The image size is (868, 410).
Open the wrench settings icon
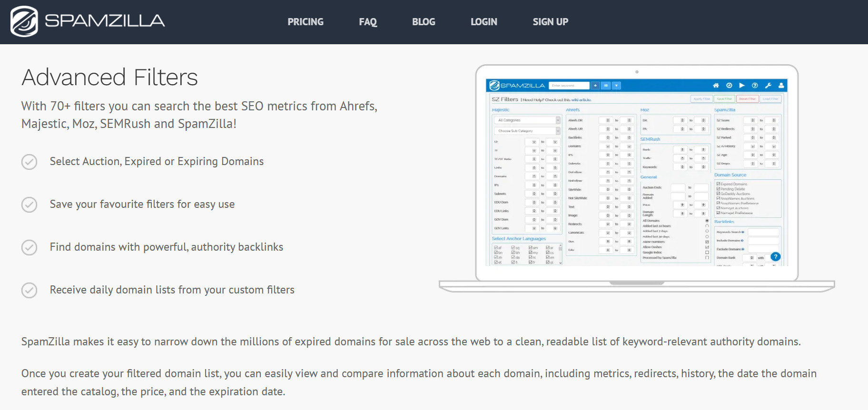[x=768, y=86]
